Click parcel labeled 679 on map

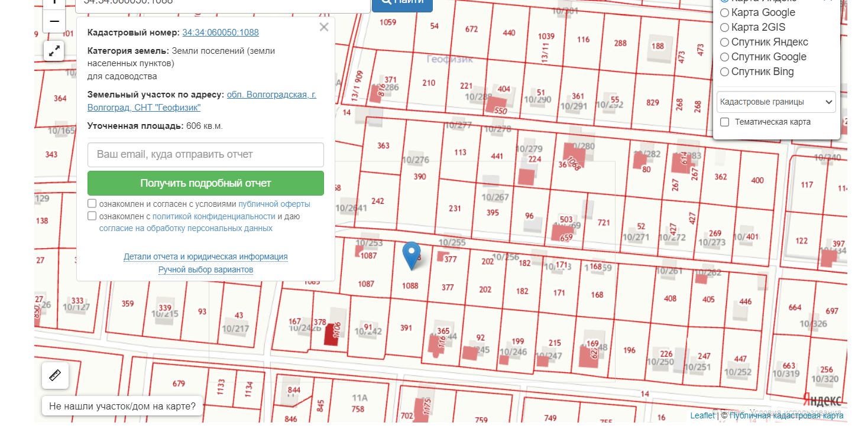[179, 384]
